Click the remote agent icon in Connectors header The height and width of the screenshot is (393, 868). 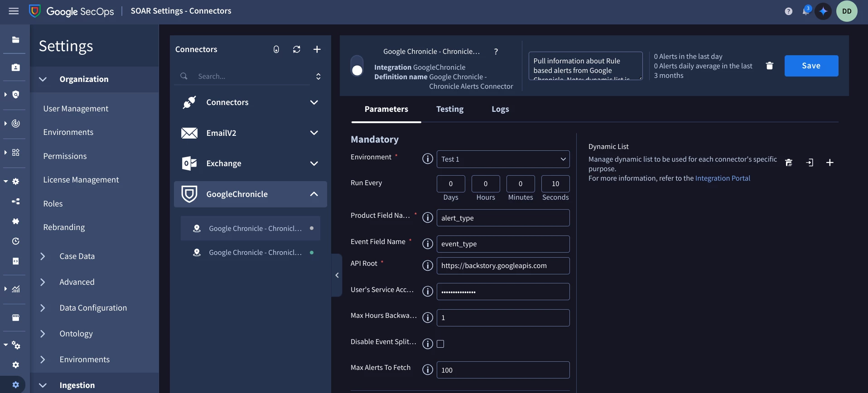[276, 49]
